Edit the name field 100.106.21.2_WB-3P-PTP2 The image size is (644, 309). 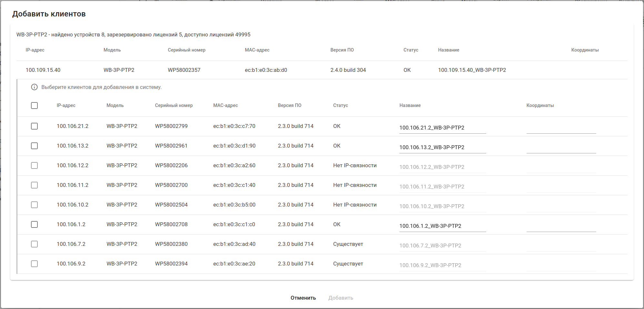coord(442,128)
